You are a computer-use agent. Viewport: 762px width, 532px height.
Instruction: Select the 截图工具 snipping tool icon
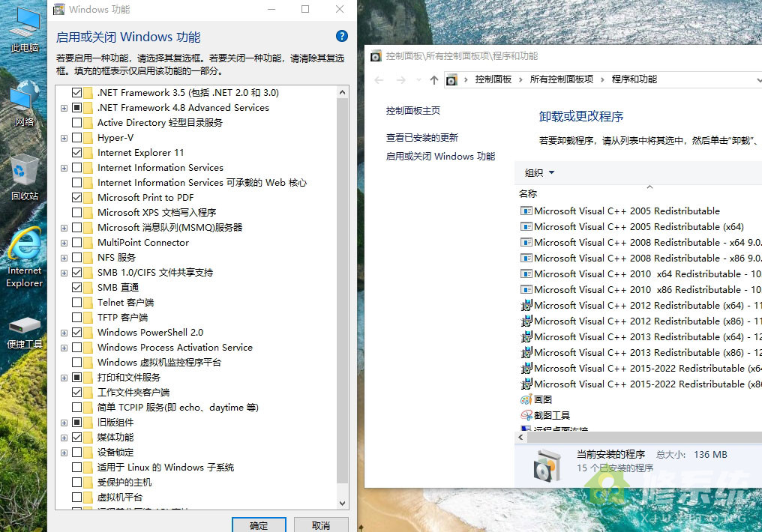(526, 415)
